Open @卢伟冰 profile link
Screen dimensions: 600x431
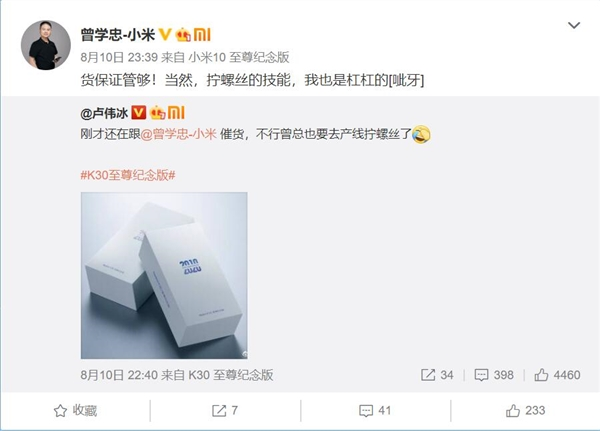click(x=104, y=113)
